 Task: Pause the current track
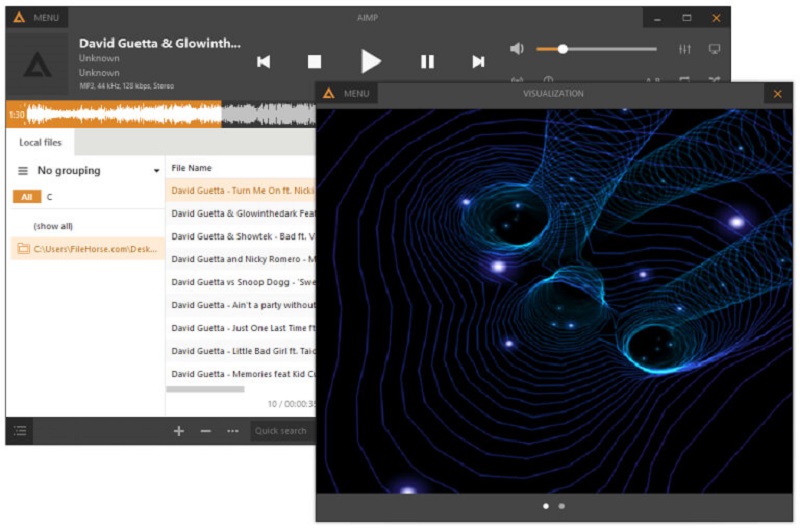(x=427, y=62)
